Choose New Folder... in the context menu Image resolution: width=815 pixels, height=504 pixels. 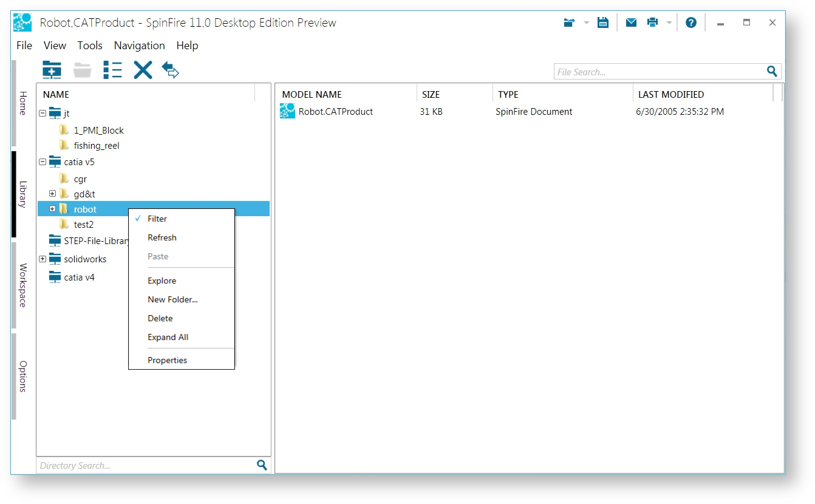182,299
